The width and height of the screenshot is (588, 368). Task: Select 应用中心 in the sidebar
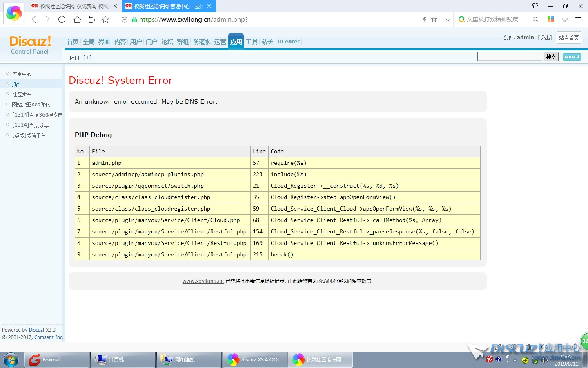(x=22, y=74)
